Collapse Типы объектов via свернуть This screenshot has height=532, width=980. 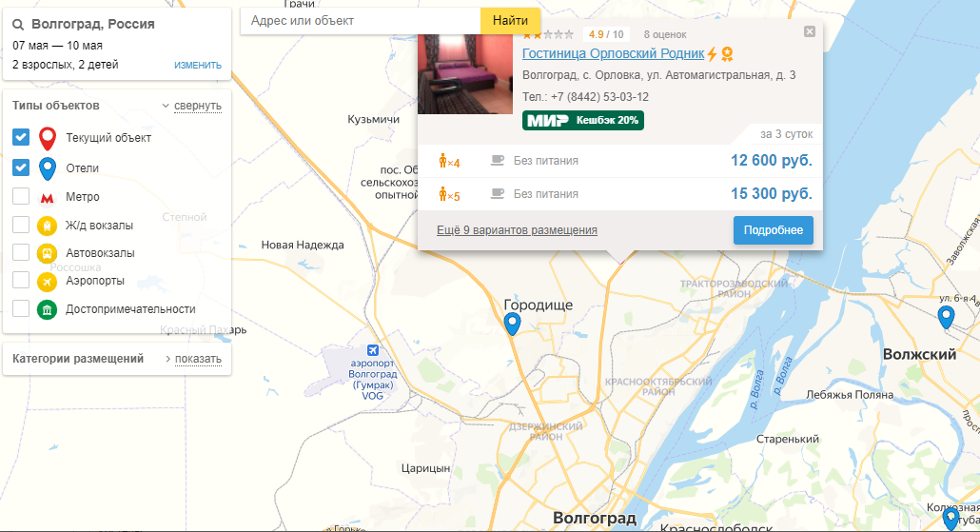(x=198, y=106)
